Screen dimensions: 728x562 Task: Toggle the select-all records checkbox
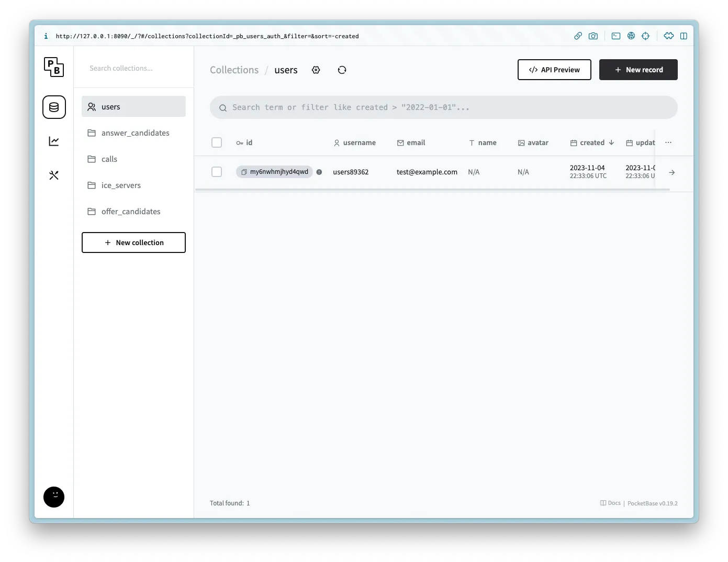click(217, 142)
